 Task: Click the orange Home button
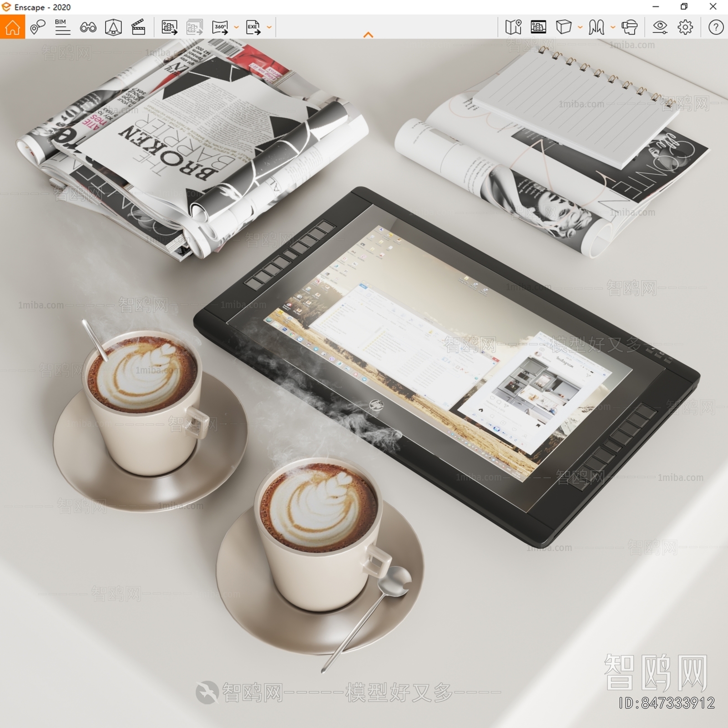[x=12, y=27]
